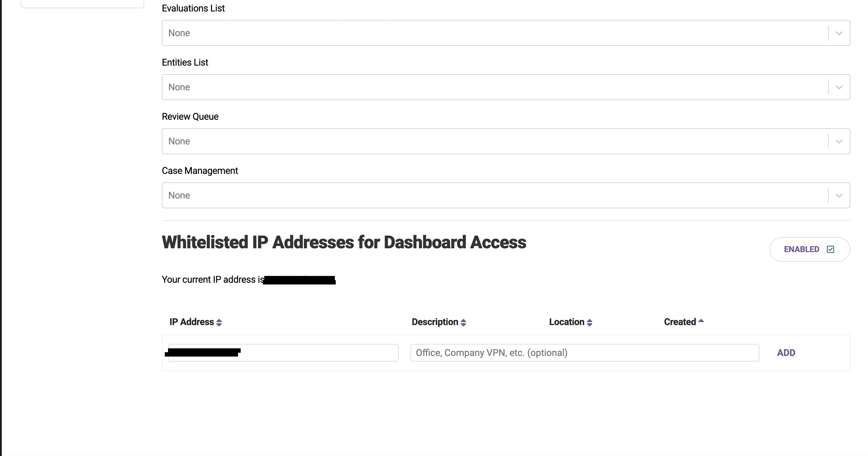This screenshot has width=868, height=456.
Task: Open the Review Queue select field
Action: [x=506, y=141]
